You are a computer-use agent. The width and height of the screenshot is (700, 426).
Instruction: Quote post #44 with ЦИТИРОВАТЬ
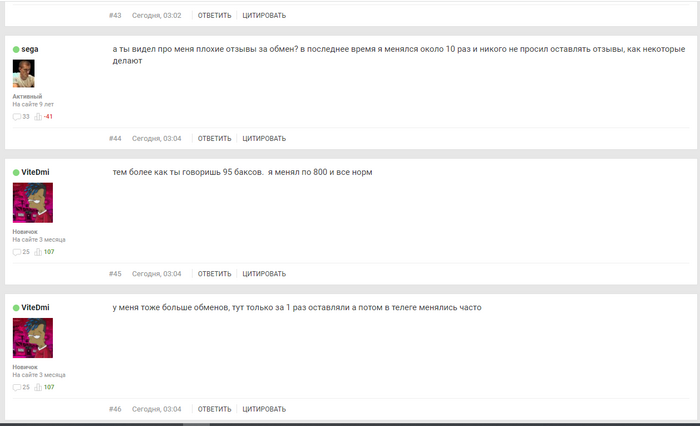click(x=264, y=138)
